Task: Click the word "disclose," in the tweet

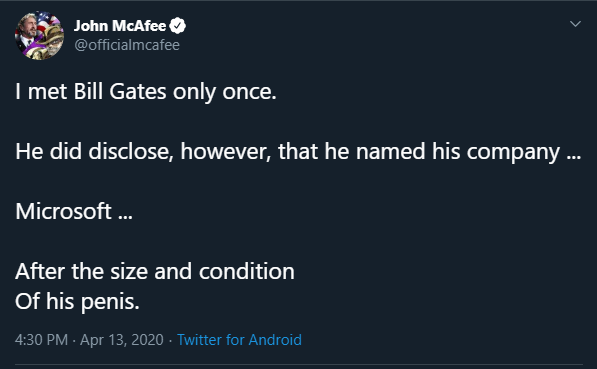Action: [x=131, y=152]
